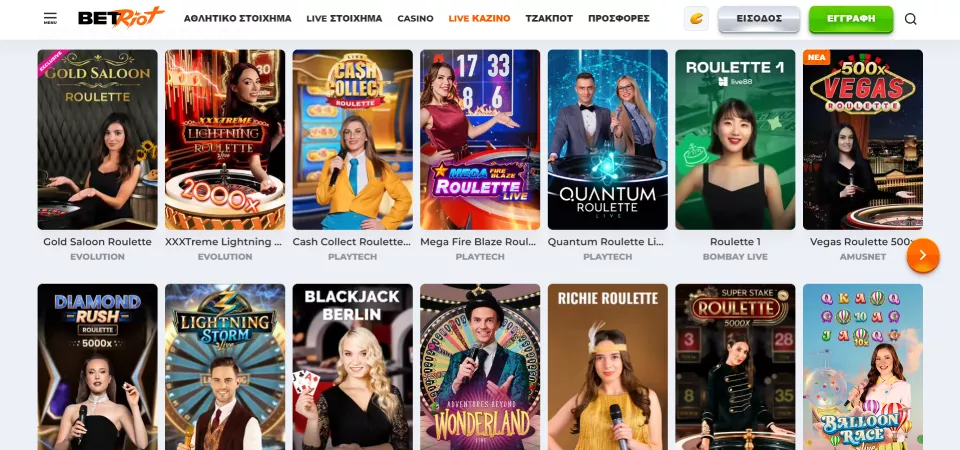960x450 pixels.
Task: Open Blackjack Berlin game tile
Action: (353, 367)
